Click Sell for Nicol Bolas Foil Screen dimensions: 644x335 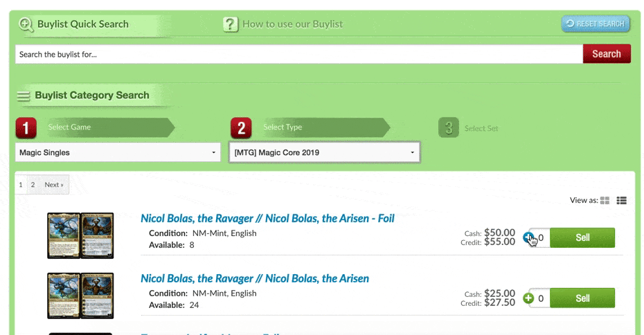(x=582, y=237)
